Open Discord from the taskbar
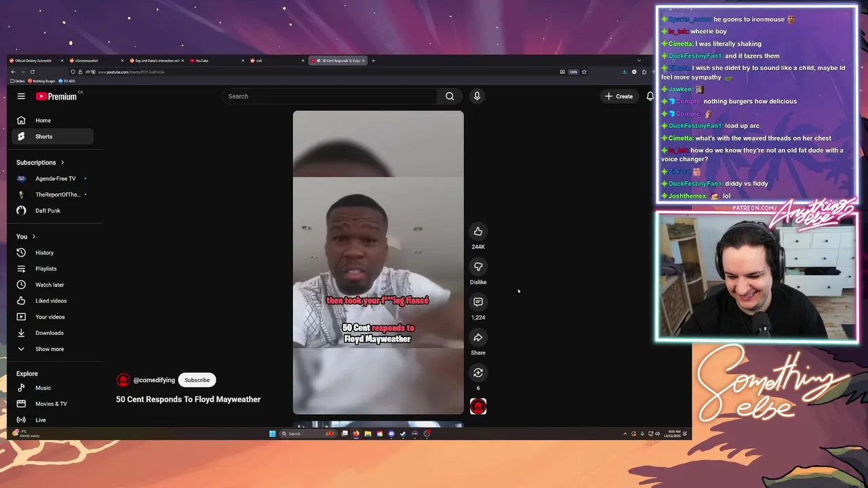This screenshot has width=868, height=488. point(391,434)
